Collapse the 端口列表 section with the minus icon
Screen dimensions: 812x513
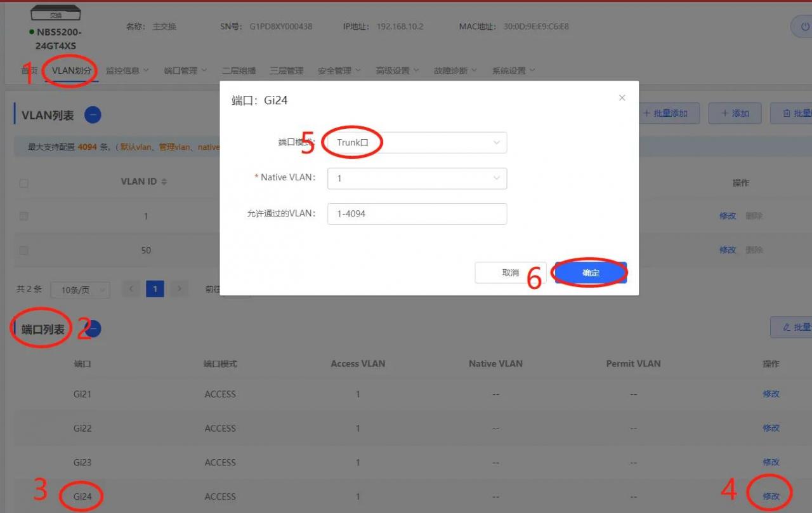(93, 329)
